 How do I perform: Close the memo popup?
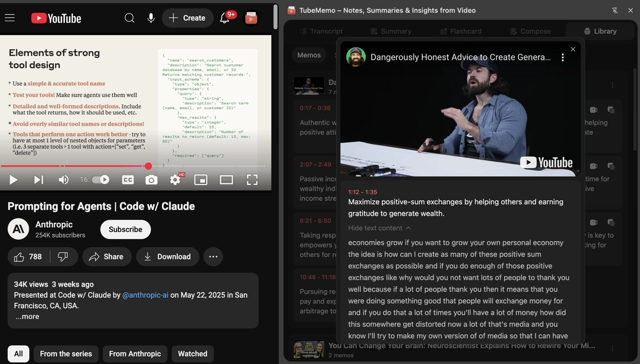[x=573, y=49]
